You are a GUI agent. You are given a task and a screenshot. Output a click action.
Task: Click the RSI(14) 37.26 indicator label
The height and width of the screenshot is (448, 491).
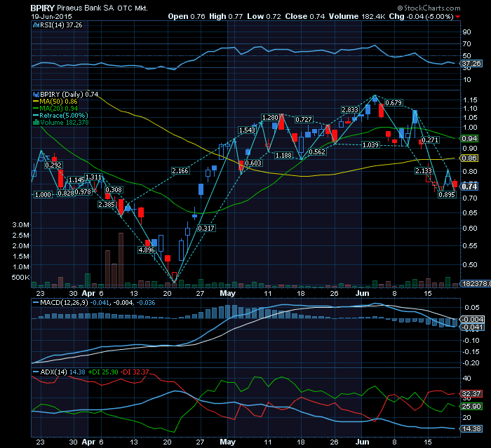61,25
